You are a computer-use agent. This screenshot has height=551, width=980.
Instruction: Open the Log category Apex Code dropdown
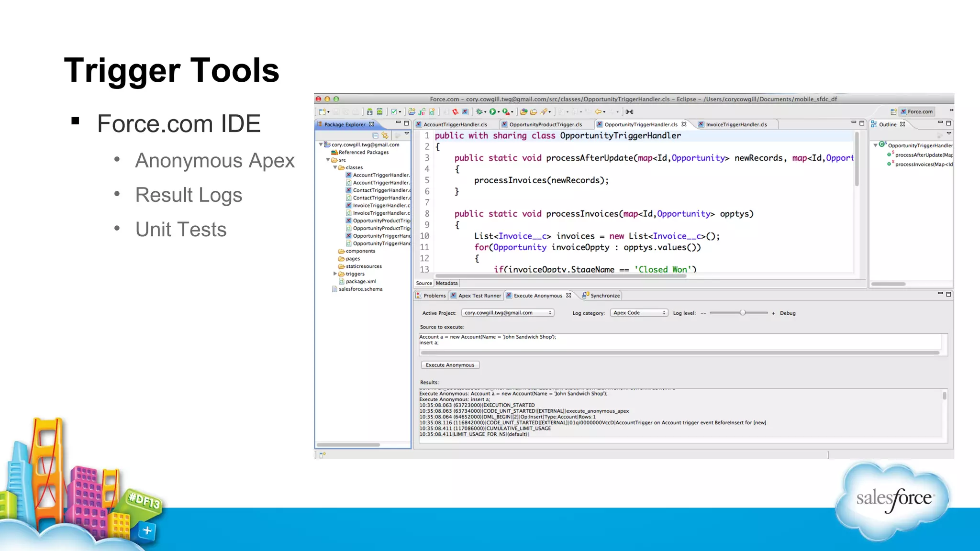(639, 313)
